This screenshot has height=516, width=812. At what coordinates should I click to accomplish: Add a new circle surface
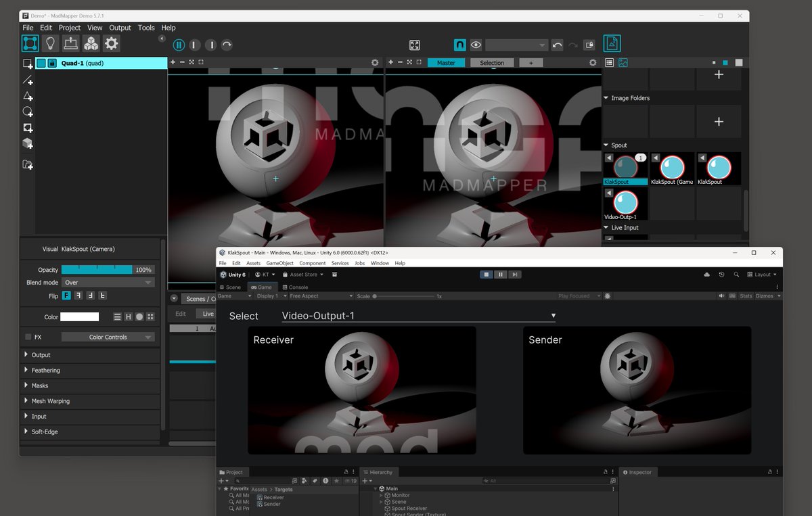tap(28, 112)
